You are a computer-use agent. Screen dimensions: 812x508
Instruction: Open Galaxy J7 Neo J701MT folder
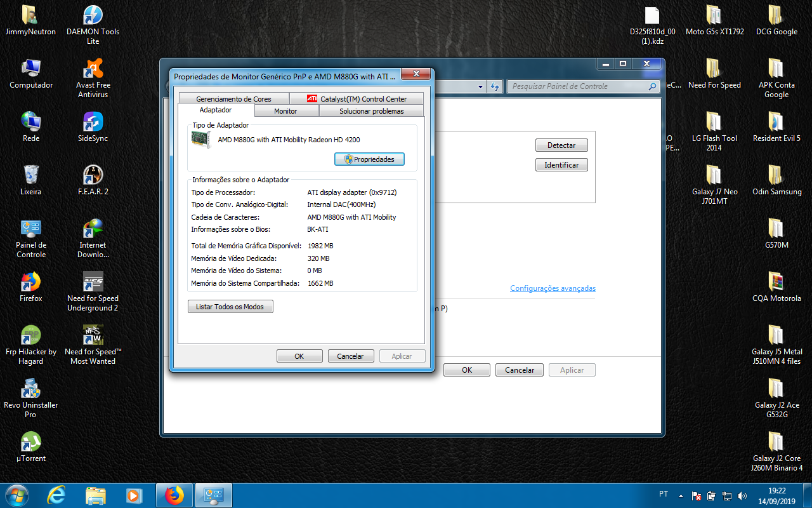(714, 185)
